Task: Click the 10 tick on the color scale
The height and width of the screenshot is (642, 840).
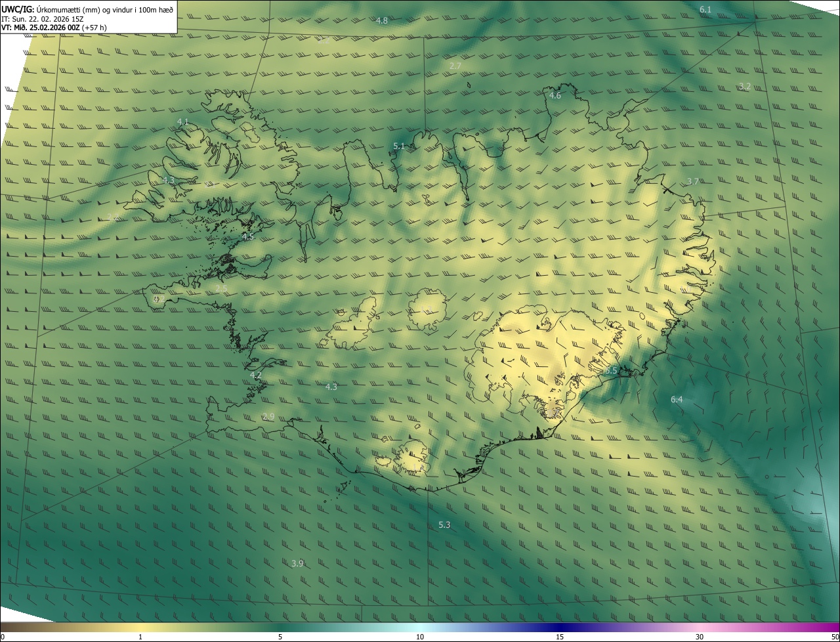Action: (420, 637)
